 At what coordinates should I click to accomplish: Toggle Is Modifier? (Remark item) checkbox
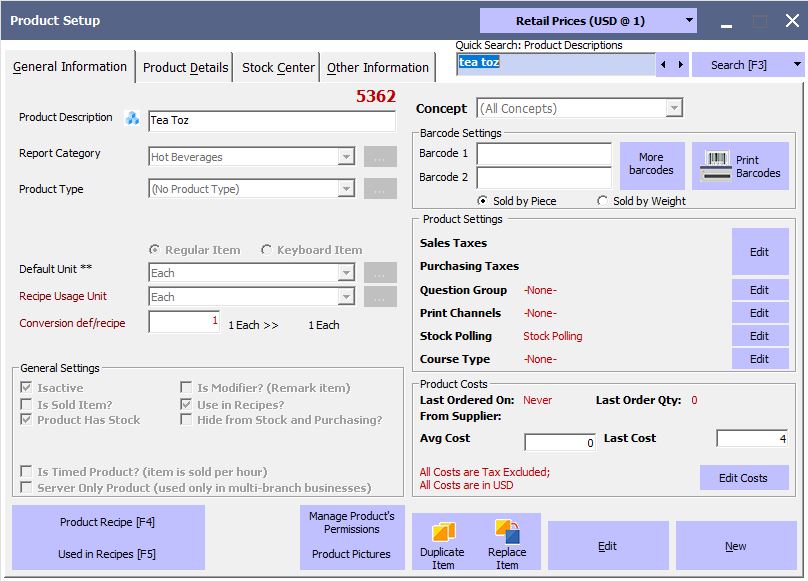(186, 387)
